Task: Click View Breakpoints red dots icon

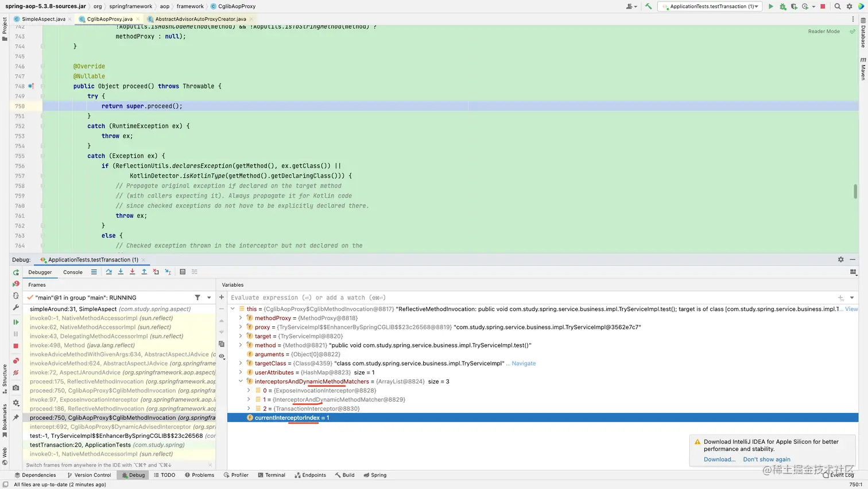Action: [x=16, y=361]
